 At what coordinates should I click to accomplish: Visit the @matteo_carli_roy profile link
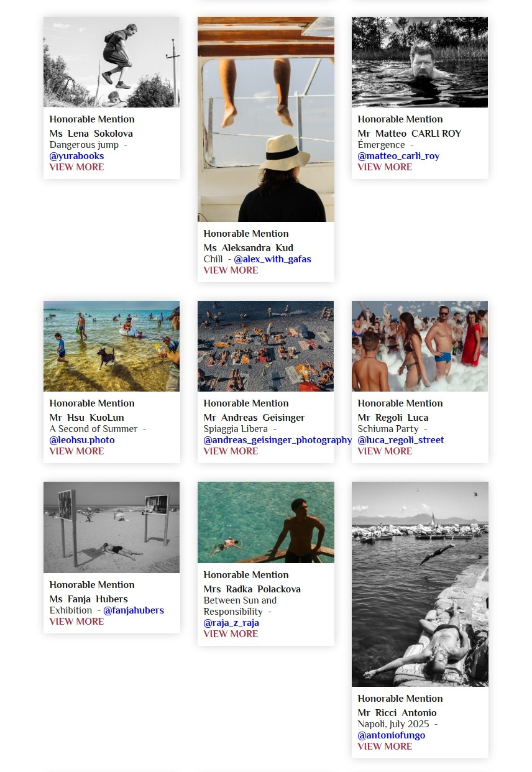[398, 156]
